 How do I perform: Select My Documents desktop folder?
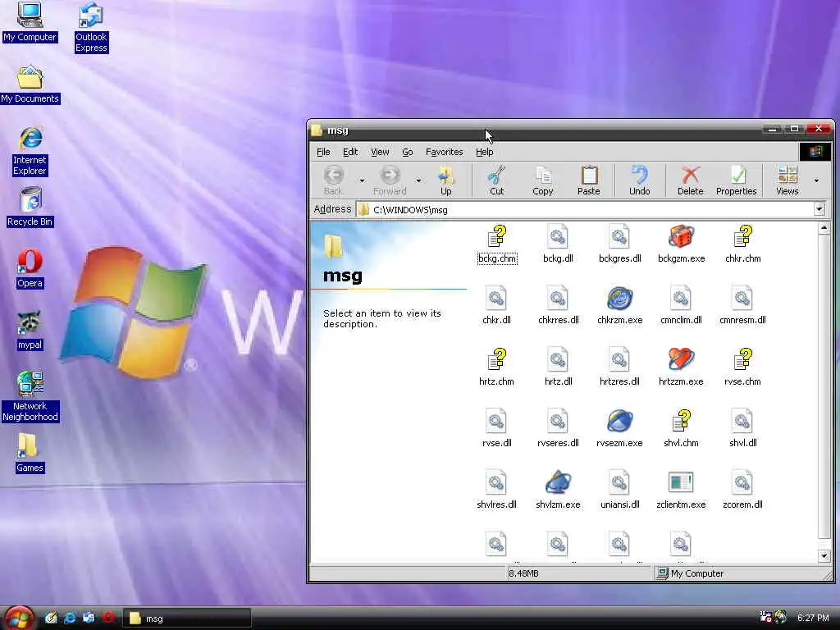(30, 84)
